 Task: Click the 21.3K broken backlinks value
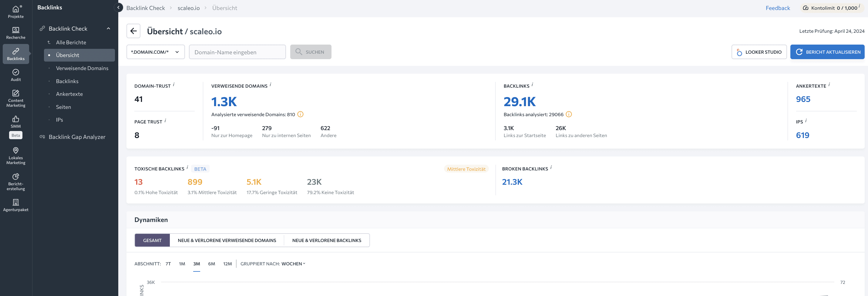point(512,182)
